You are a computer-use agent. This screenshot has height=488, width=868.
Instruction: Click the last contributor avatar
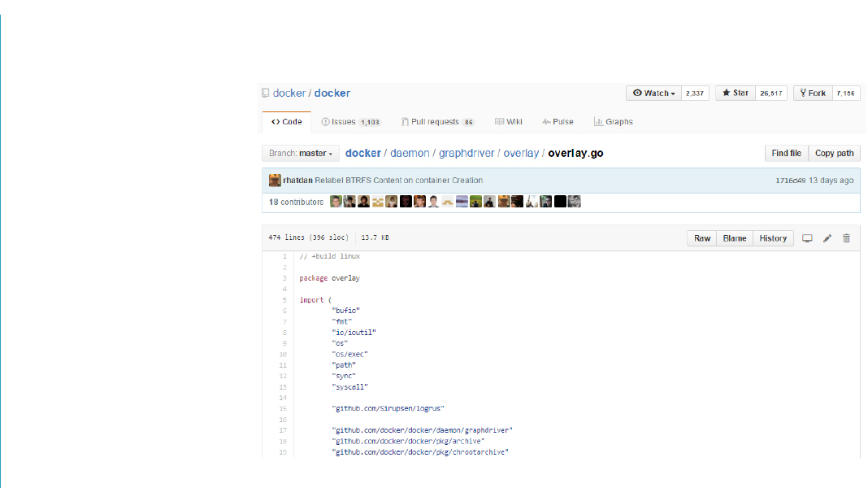(x=575, y=202)
